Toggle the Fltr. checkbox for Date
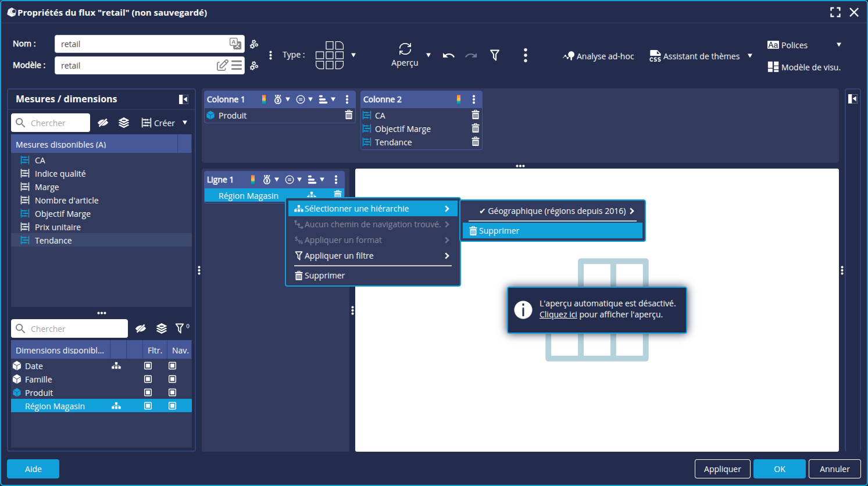Screen dimensions: 868x486 148,366
